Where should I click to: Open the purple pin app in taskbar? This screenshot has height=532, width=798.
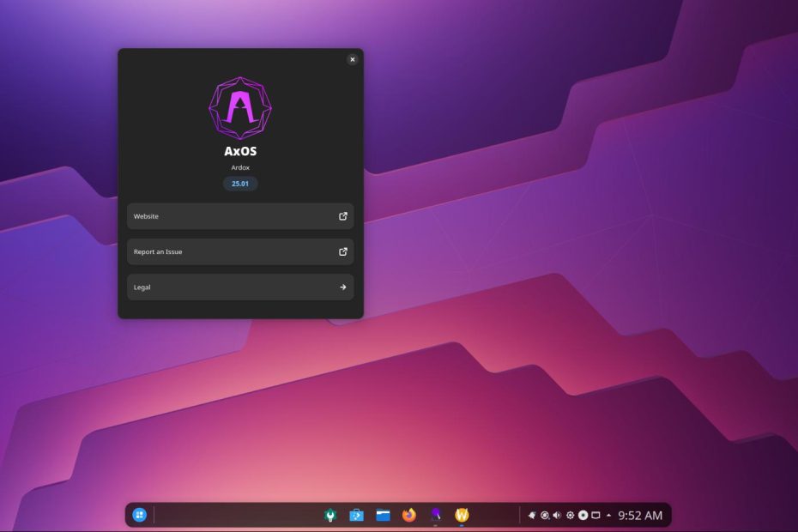(436, 515)
